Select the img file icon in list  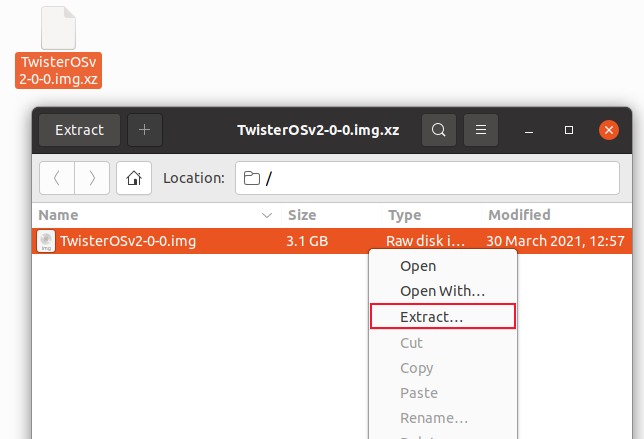click(46, 241)
